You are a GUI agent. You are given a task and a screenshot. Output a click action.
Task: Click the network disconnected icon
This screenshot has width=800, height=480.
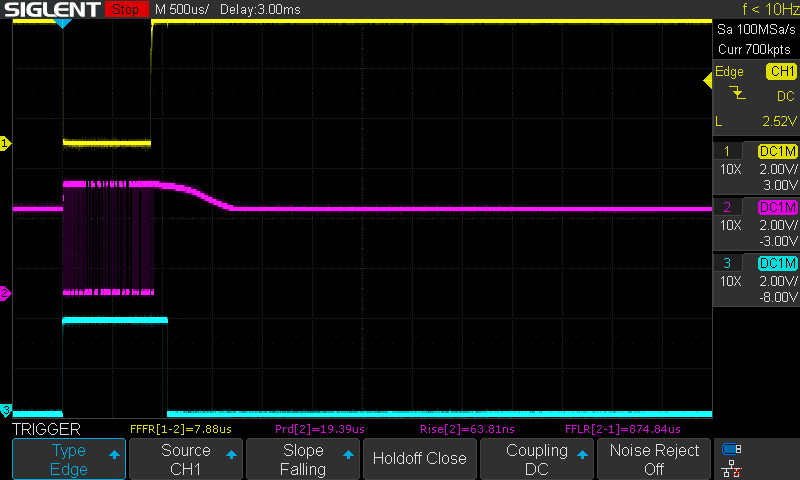pos(732,468)
